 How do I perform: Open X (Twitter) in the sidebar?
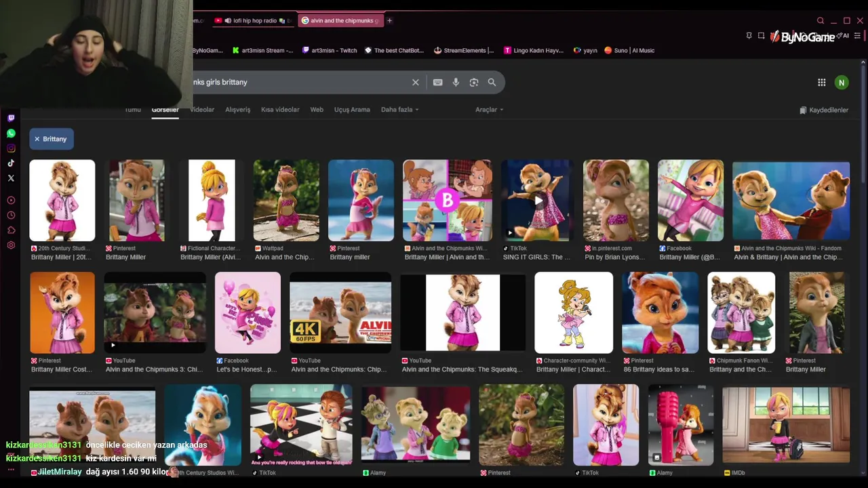[x=11, y=178]
